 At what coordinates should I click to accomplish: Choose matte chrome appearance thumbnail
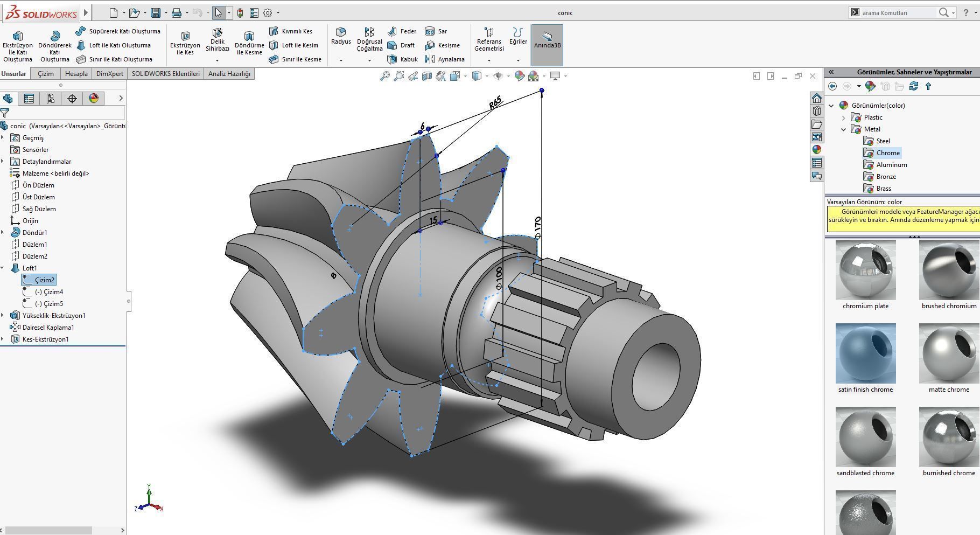pyautogui.click(x=949, y=353)
